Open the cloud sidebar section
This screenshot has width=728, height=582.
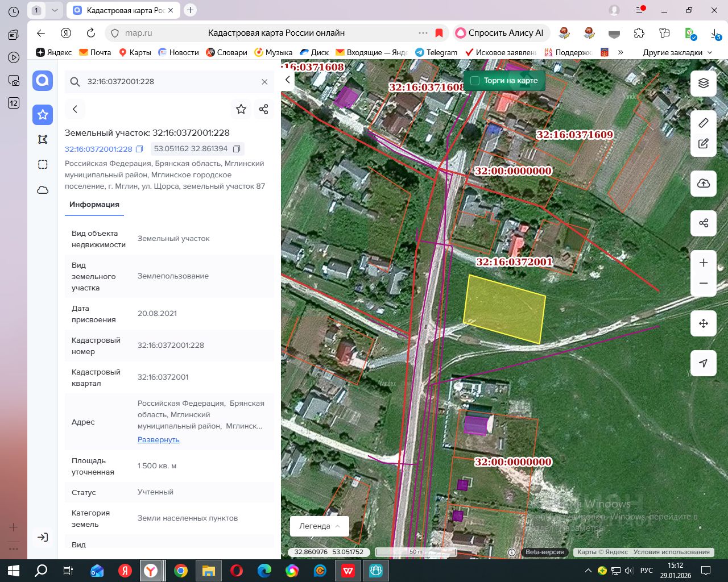point(43,190)
